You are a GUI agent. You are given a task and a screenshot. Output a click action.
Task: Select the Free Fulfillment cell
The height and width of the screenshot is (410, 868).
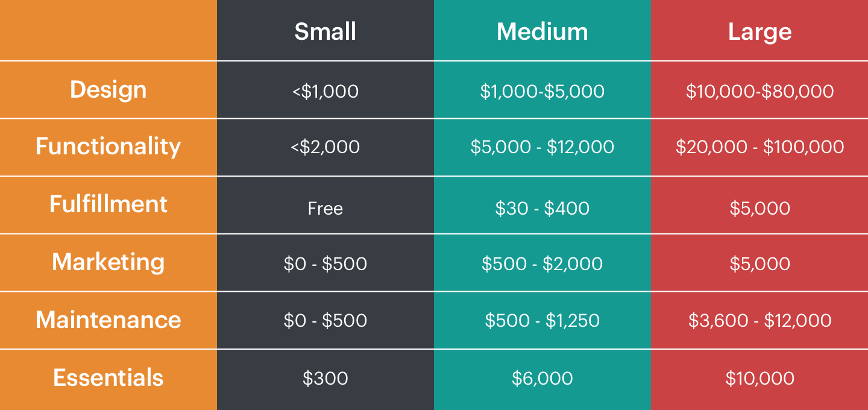coord(325,209)
